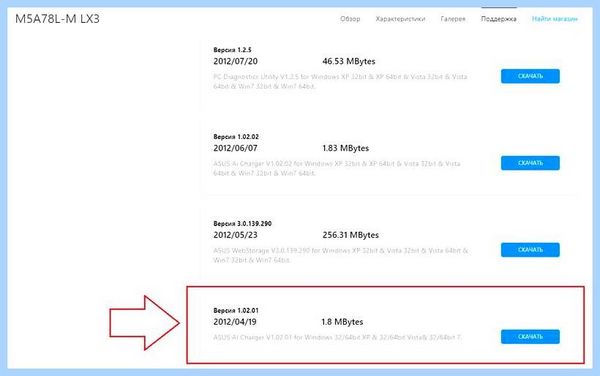The width and height of the screenshot is (600, 376).
Task: Select the date 2012/07/20
Action: pyautogui.click(x=235, y=61)
